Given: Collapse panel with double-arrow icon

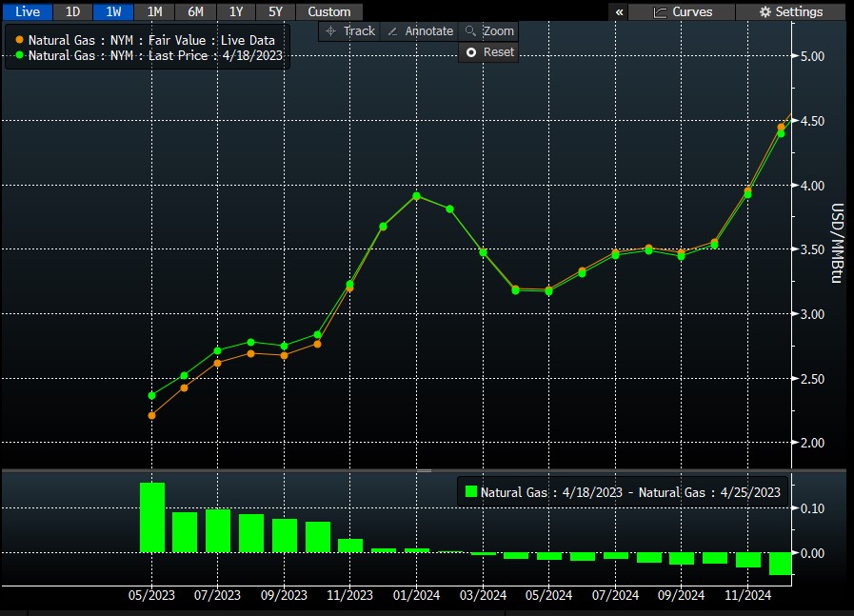Looking at the screenshot, I should (x=620, y=12).
